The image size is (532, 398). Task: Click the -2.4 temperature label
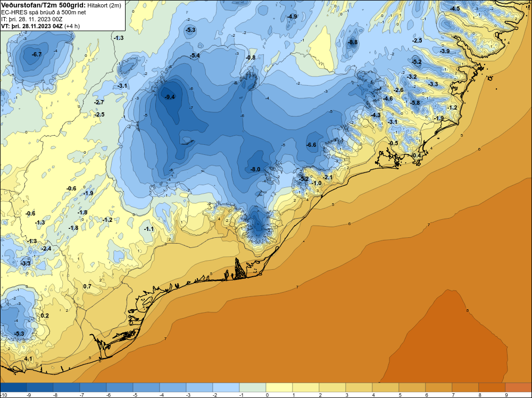tap(46, 248)
